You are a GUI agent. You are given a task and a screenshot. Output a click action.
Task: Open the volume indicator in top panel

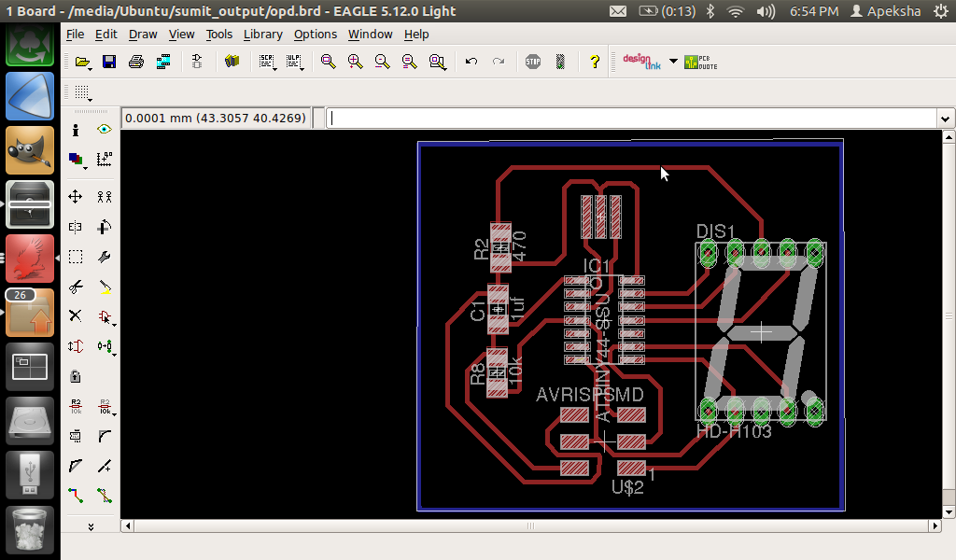click(x=766, y=11)
